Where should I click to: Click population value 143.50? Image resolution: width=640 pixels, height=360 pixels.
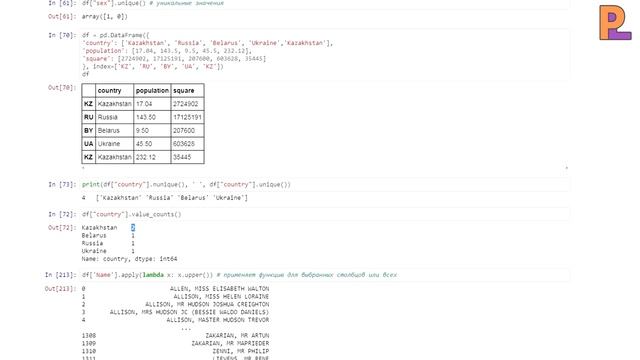[152, 117]
